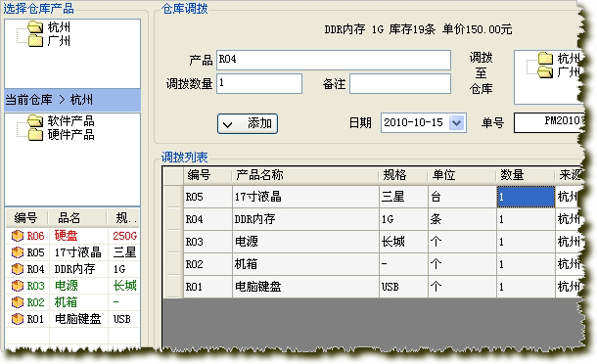
Task: Select the red 硬盘 product row name
Action: click(x=66, y=236)
